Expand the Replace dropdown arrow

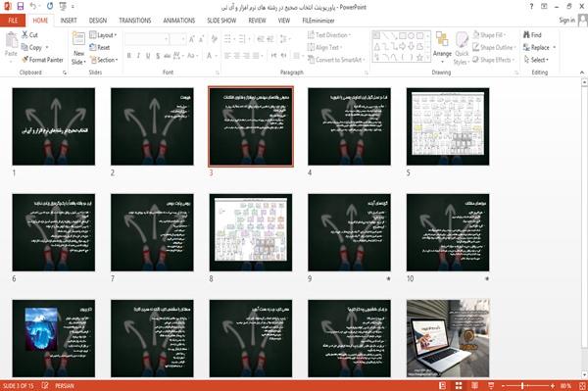point(554,48)
